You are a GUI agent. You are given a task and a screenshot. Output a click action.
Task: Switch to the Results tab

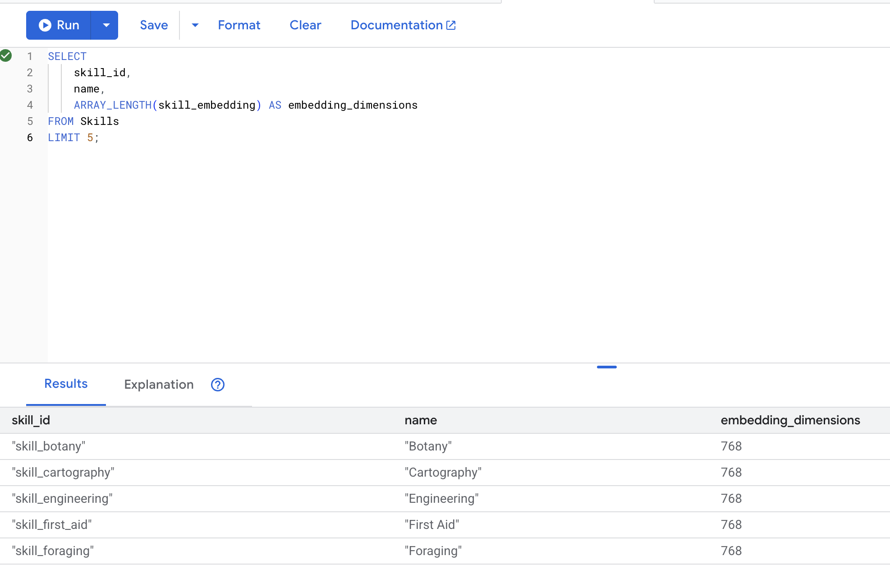(x=66, y=384)
